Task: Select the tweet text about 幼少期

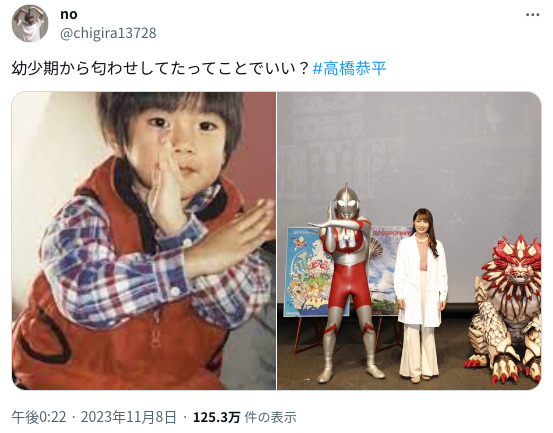Action: pos(160,68)
